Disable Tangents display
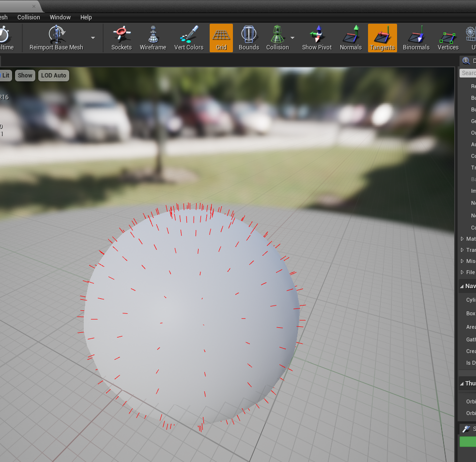 coord(383,38)
